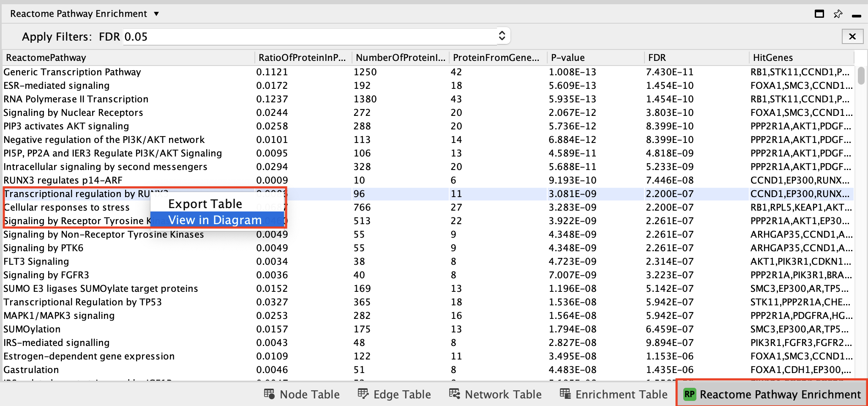
Task: Sort by the P-value column header
Action: [568, 58]
